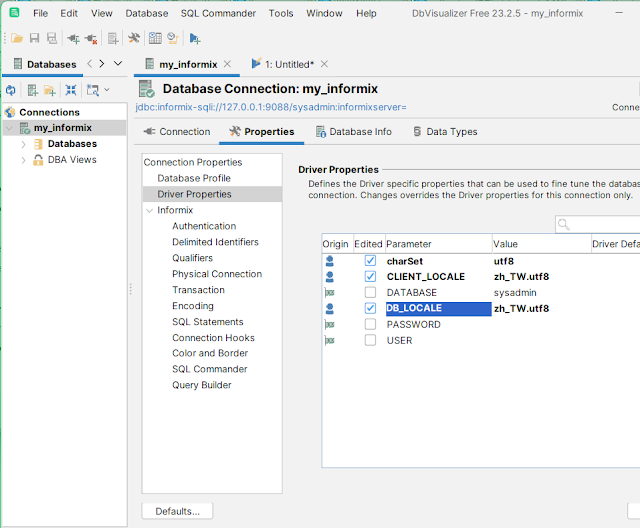Click the Save As toolbar icon

pyautogui.click(x=52, y=38)
